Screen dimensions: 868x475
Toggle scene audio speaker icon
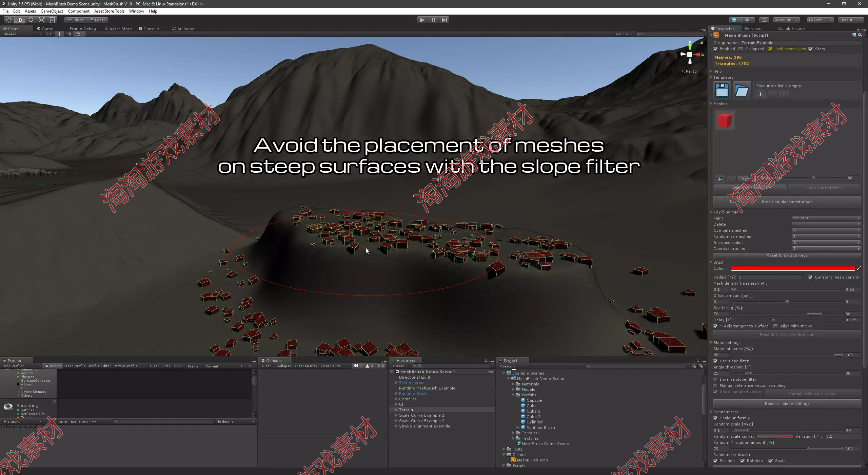(69, 34)
